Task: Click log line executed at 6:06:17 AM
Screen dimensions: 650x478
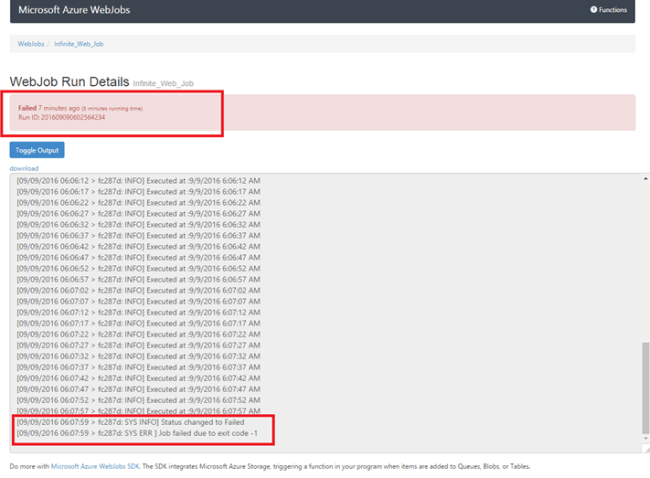Action: click(138, 192)
